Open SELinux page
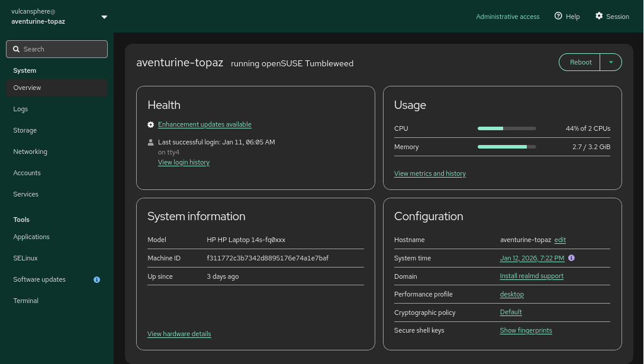Screen dimensions: 644x364 (x=57, y=258)
